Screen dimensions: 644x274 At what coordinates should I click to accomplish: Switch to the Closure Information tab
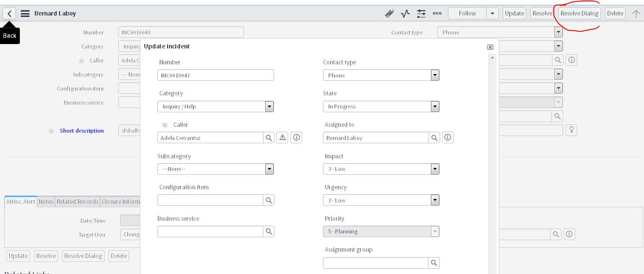click(121, 202)
